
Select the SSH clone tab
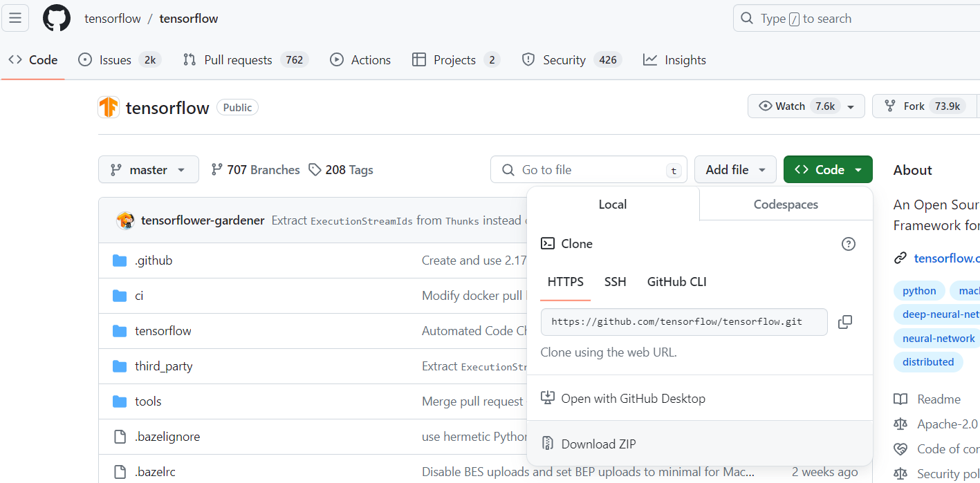pos(616,282)
